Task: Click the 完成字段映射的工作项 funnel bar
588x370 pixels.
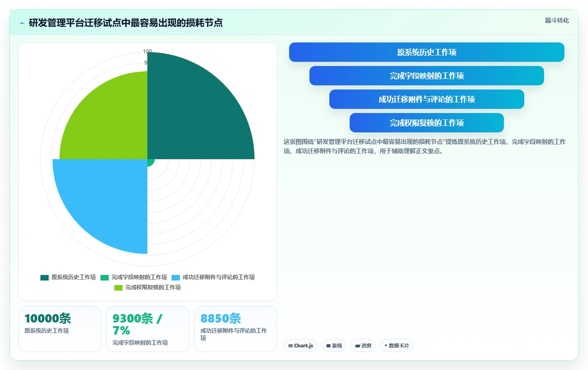Action: click(x=427, y=76)
